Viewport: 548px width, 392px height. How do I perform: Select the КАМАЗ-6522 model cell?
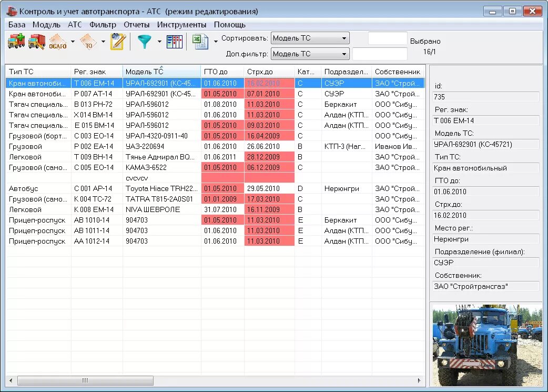click(x=162, y=167)
